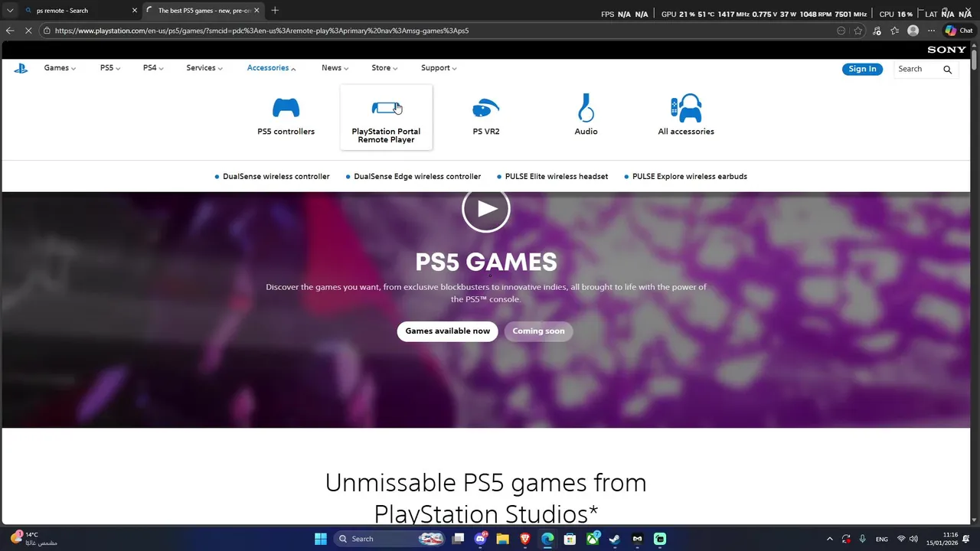Open the volume tray icon
Screen dimensions: 980x551
pos(913,539)
